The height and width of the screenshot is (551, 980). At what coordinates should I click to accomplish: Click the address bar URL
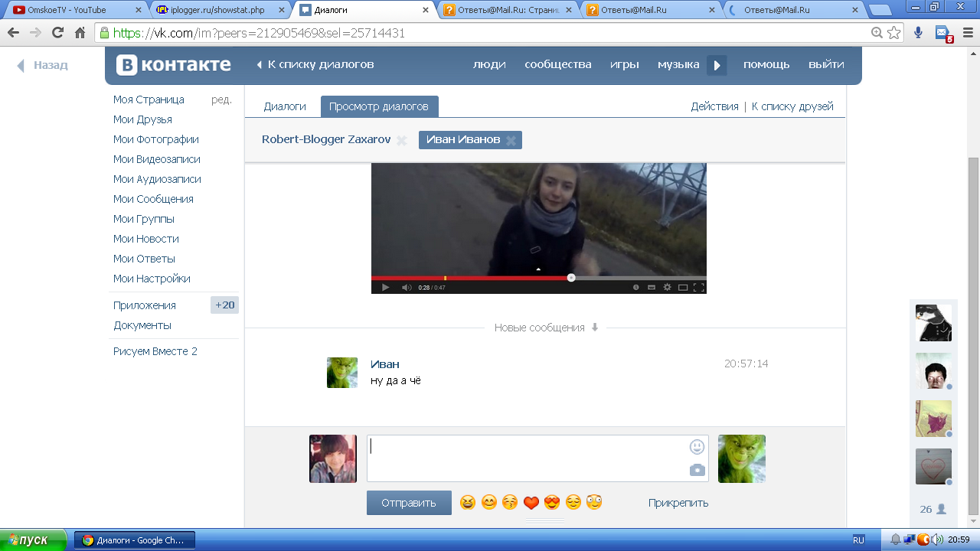coord(259,33)
